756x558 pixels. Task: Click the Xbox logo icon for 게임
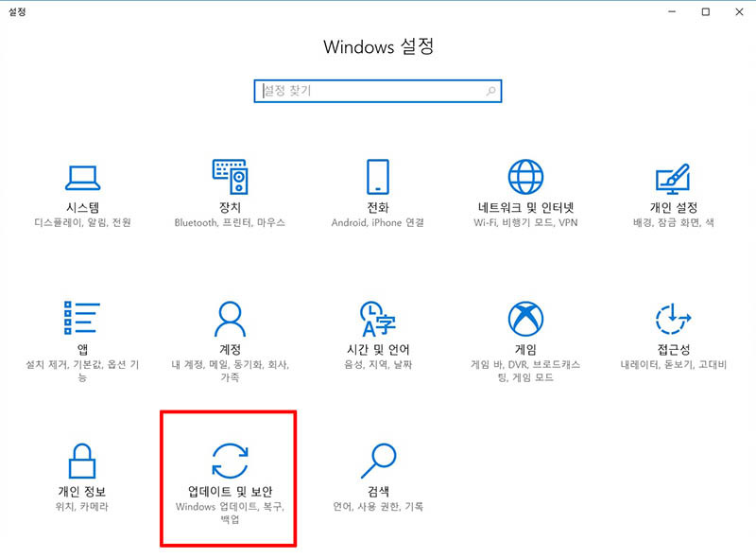(x=525, y=320)
